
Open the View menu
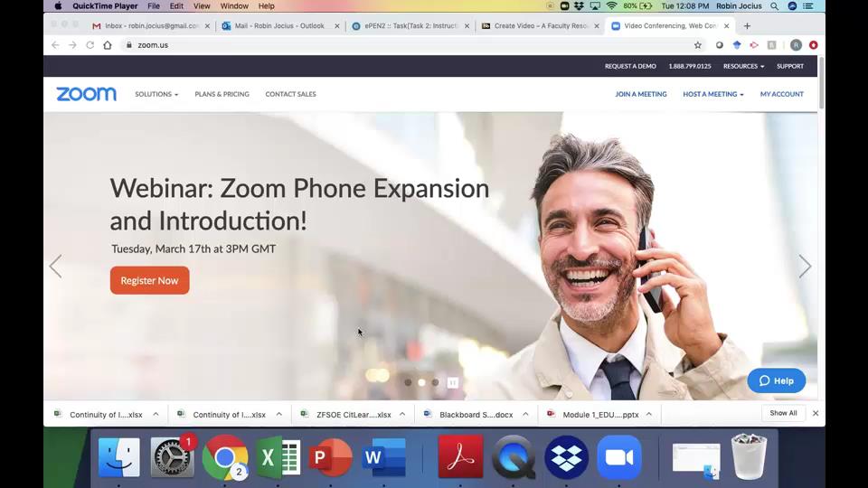coord(202,6)
